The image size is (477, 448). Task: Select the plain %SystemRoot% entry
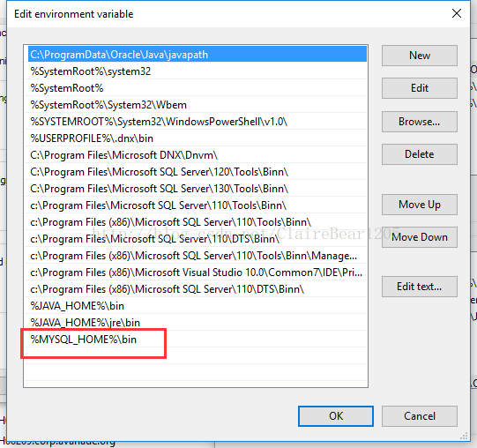[x=196, y=88]
